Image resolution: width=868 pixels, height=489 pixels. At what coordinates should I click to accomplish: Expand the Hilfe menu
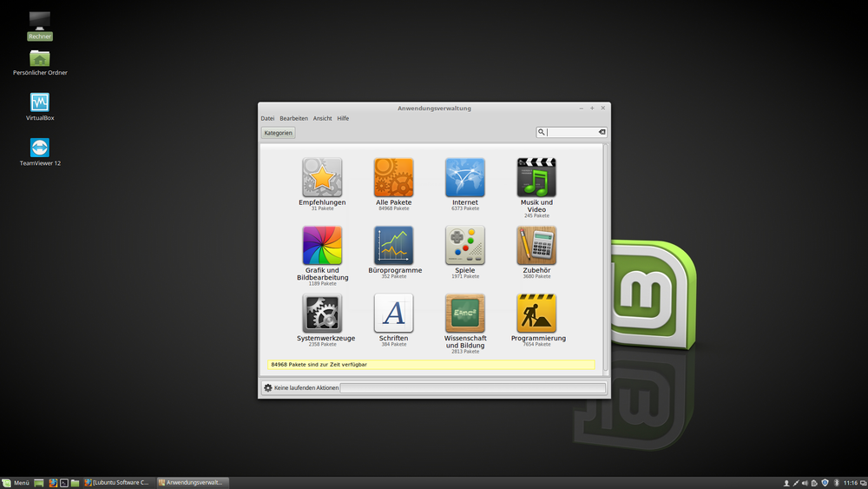343,118
